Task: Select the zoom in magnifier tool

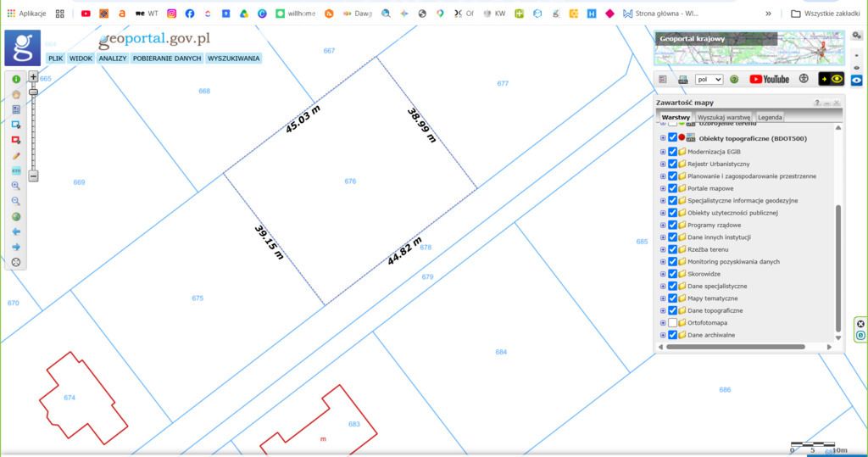Action: pyautogui.click(x=16, y=187)
